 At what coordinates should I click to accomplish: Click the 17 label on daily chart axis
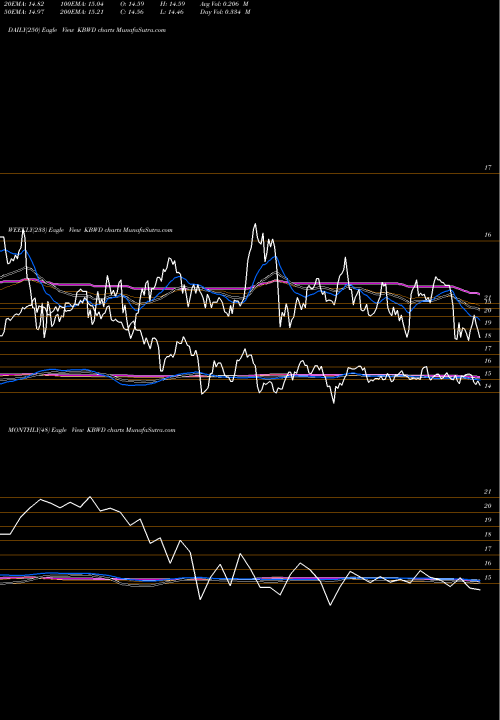(488, 168)
